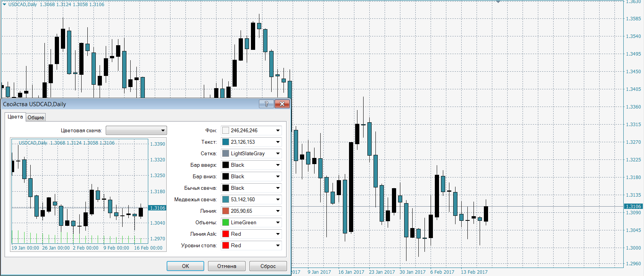The width and height of the screenshot is (644, 276).
Task: Click the Бычья свеча black swatch
Action: click(226, 188)
